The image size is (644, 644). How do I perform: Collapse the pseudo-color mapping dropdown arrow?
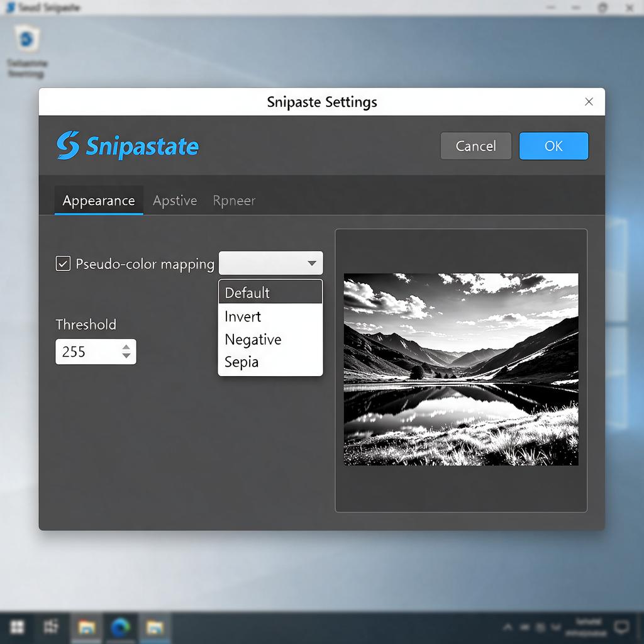pos(312,264)
